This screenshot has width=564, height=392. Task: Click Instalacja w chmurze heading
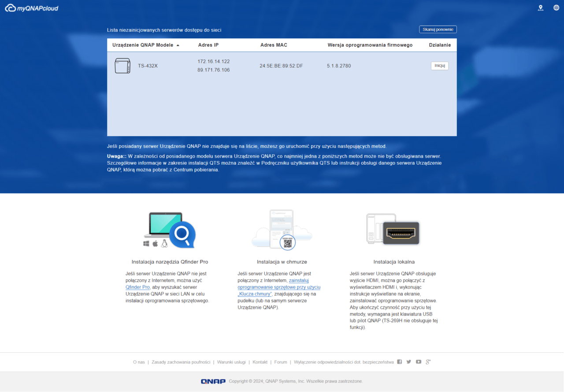[x=282, y=262]
